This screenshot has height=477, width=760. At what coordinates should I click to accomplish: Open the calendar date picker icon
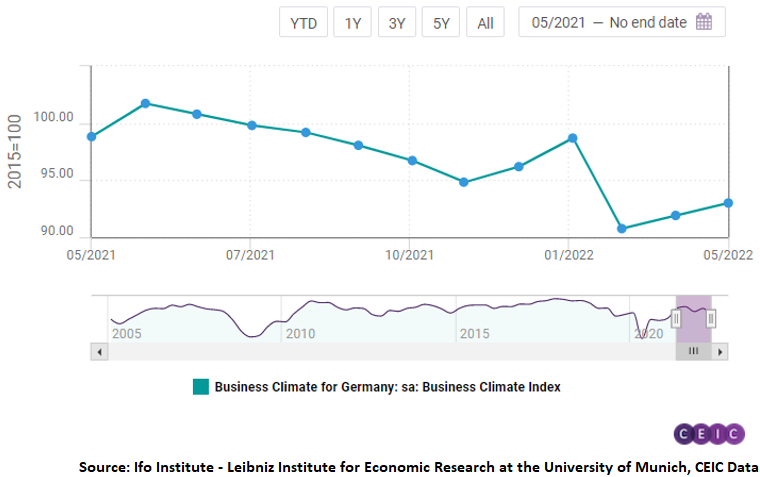704,23
